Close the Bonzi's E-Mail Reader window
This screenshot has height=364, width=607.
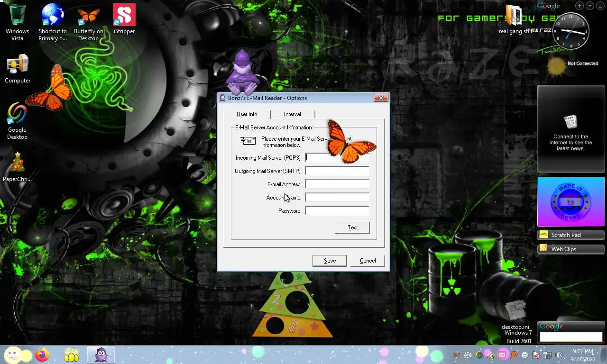tap(381, 98)
